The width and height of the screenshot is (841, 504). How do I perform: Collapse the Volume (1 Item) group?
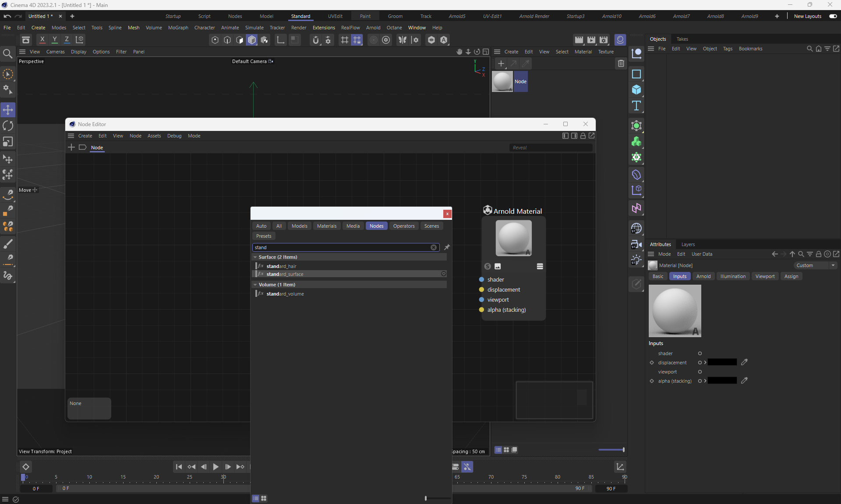point(255,285)
